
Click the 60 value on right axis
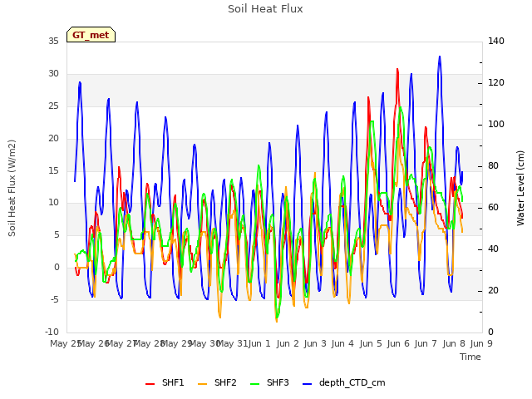coord(493,208)
